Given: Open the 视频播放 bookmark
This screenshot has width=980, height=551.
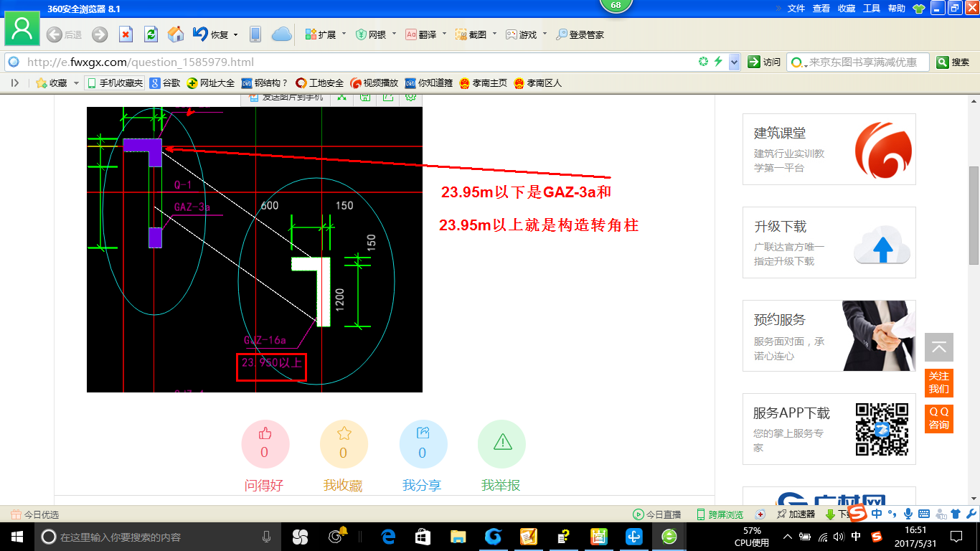Looking at the screenshot, I should click(374, 83).
